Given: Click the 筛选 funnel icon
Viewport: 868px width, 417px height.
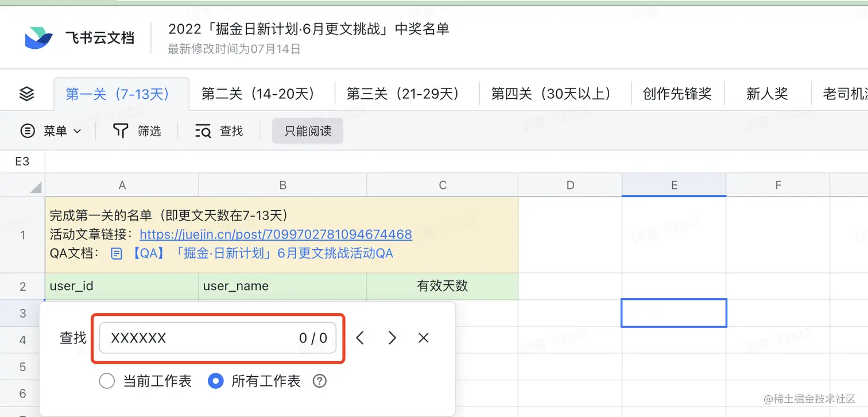Looking at the screenshot, I should [120, 131].
